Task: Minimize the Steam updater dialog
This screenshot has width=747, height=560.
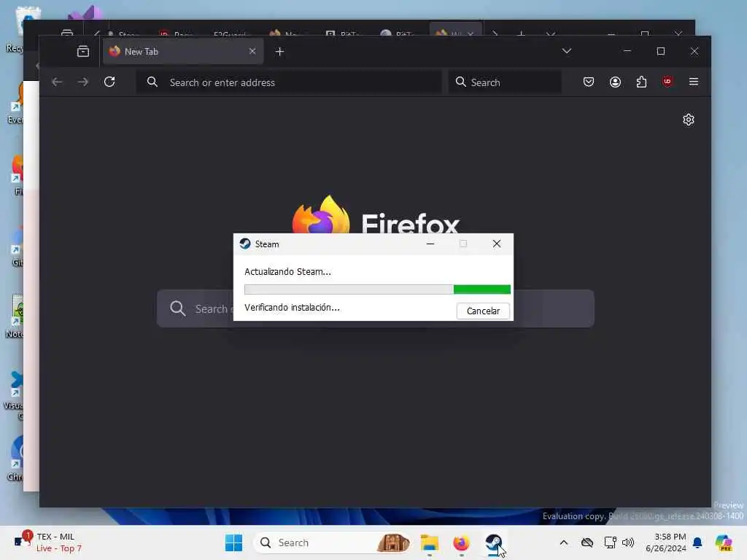Action: pos(430,244)
